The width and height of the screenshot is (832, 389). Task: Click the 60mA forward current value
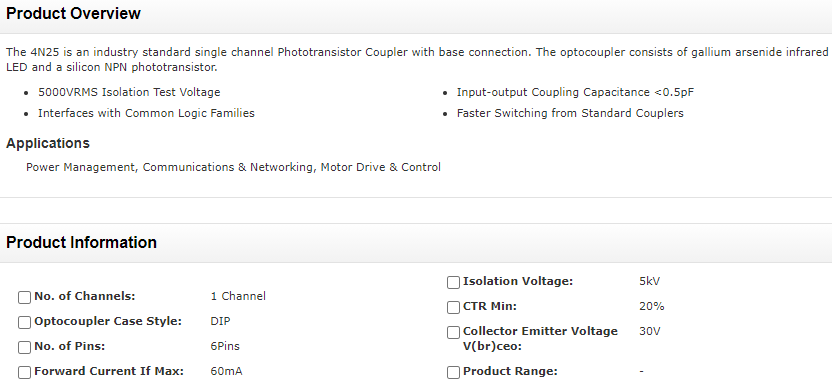tap(226, 371)
